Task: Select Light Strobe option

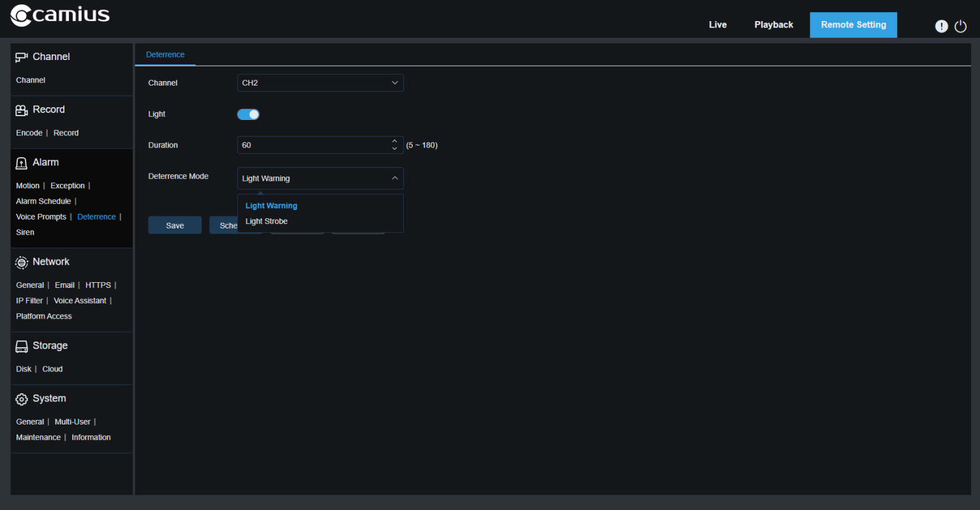Action: (267, 221)
